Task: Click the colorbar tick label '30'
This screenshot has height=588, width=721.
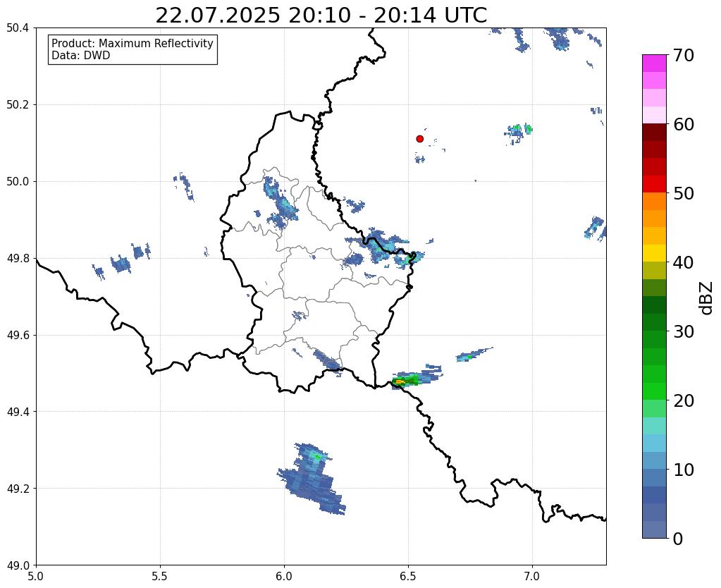Action: click(684, 331)
